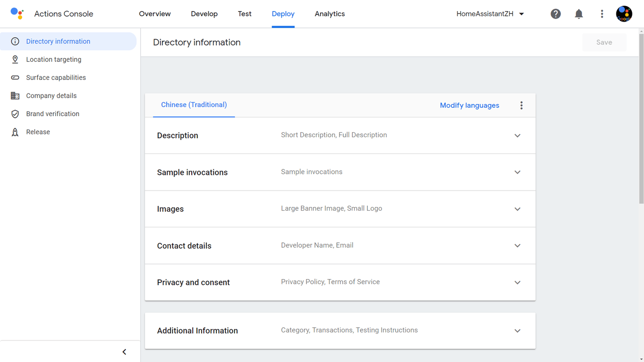This screenshot has width=644, height=362.
Task: Click the Images row heading
Action: point(170,209)
